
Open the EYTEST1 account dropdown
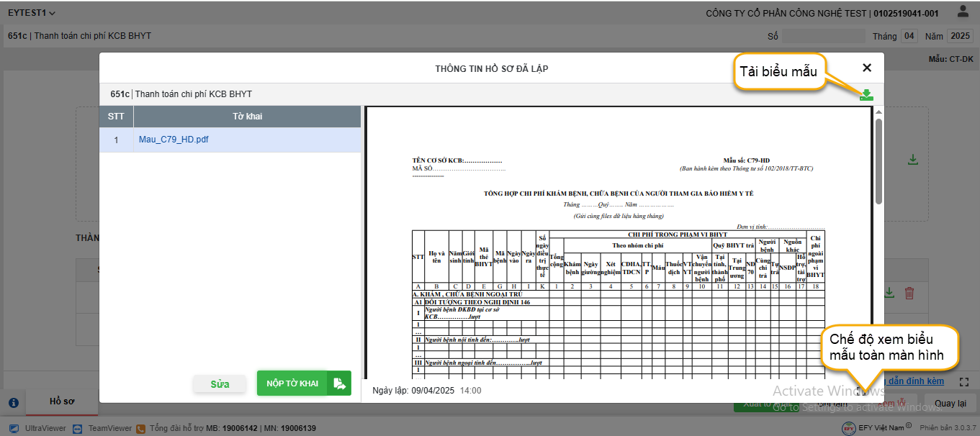(32, 13)
